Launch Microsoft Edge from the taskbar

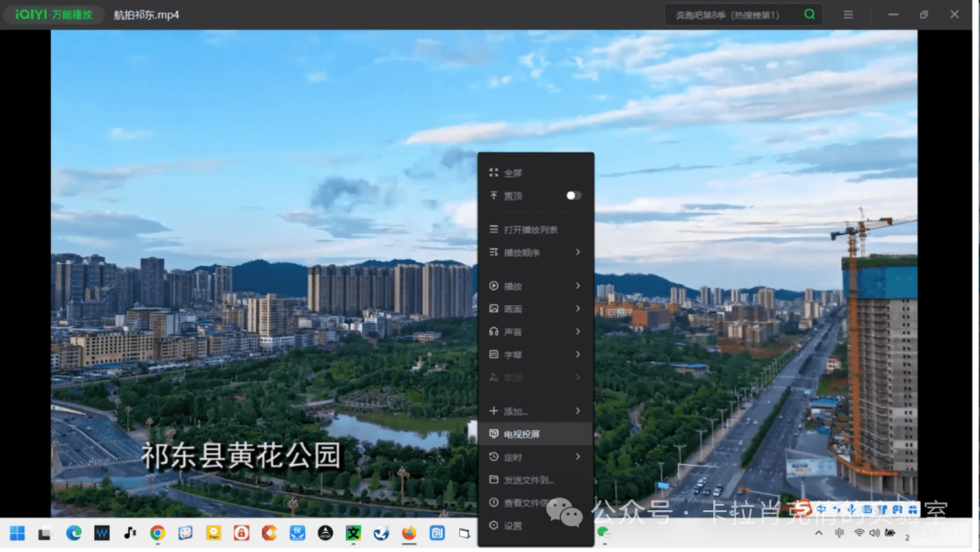click(x=73, y=533)
